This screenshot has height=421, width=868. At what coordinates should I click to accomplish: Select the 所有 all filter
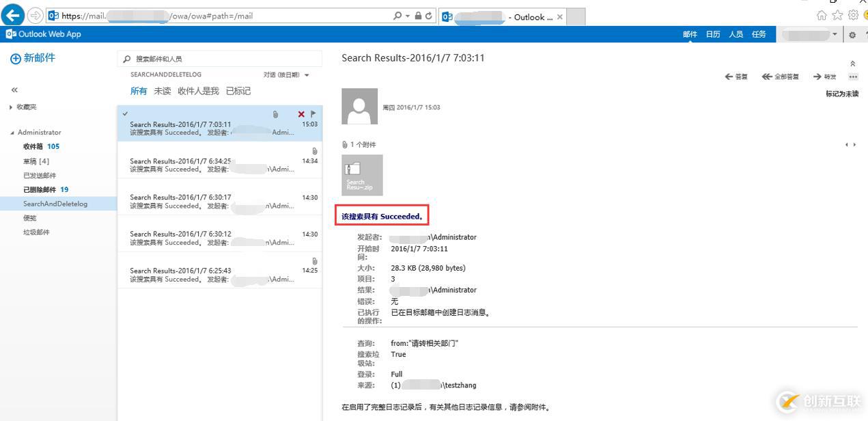point(139,91)
